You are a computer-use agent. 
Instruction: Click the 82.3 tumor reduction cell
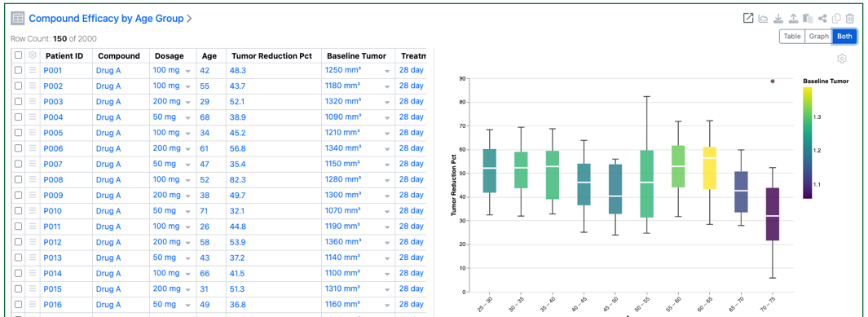(238, 179)
